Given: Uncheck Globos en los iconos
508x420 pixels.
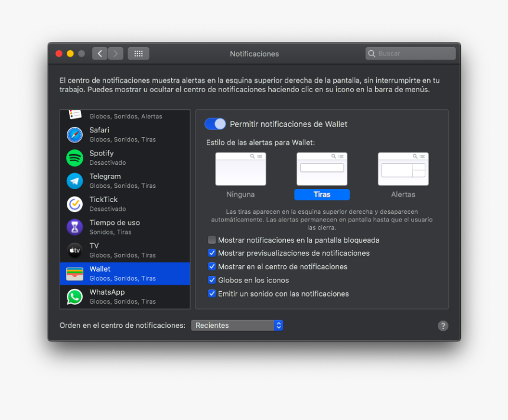Looking at the screenshot, I should point(211,279).
